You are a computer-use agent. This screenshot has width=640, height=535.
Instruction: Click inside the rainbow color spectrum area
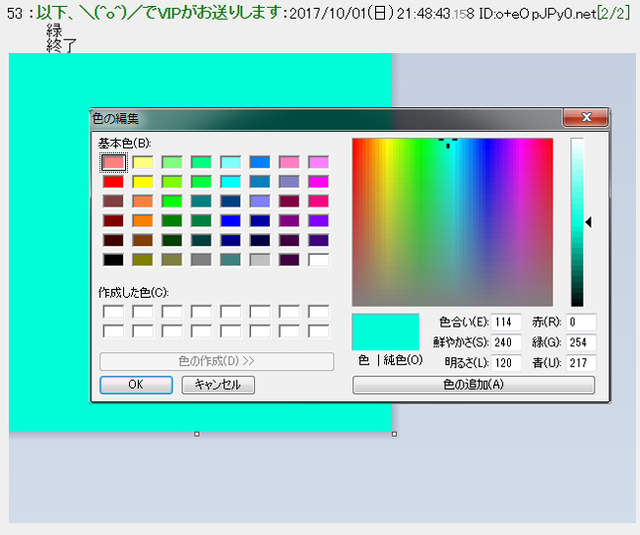click(452, 221)
